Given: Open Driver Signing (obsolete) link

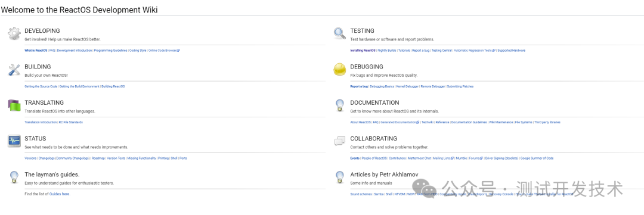Looking at the screenshot, I should (501, 158).
